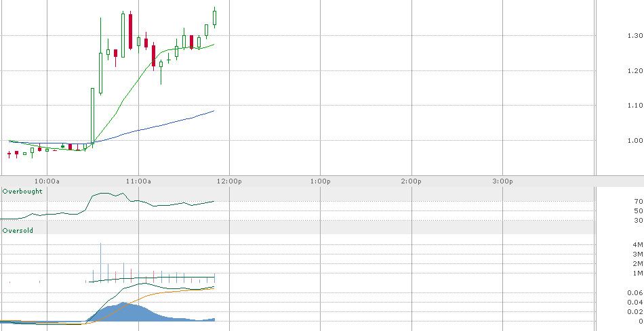This screenshot has height=331, width=644.
Task: Click the 3M volume axis label
Action: coord(638,255)
